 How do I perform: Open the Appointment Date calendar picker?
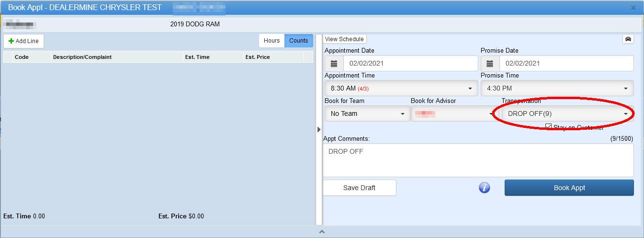click(x=334, y=63)
